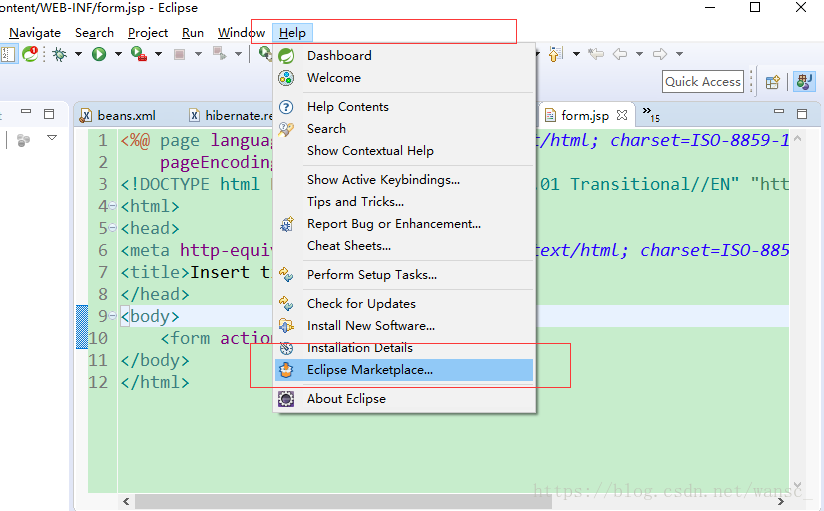Open the left panel view menu triangle
The width and height of the screenshot is (824, 511).
pyautogui.click(x=52, y=138)
